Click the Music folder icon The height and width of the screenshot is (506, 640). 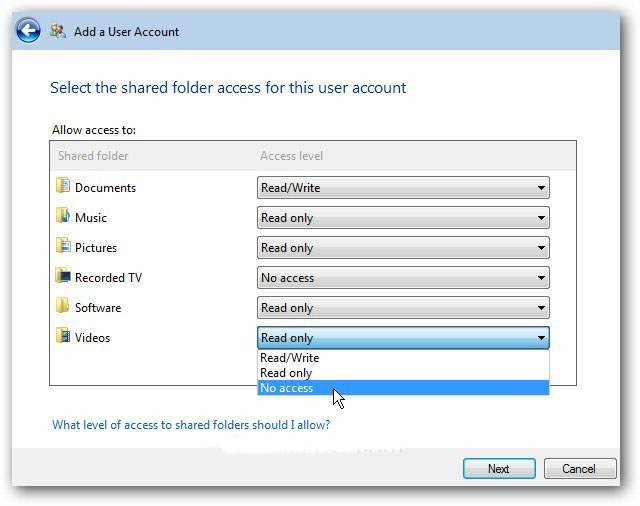point(63,215)
